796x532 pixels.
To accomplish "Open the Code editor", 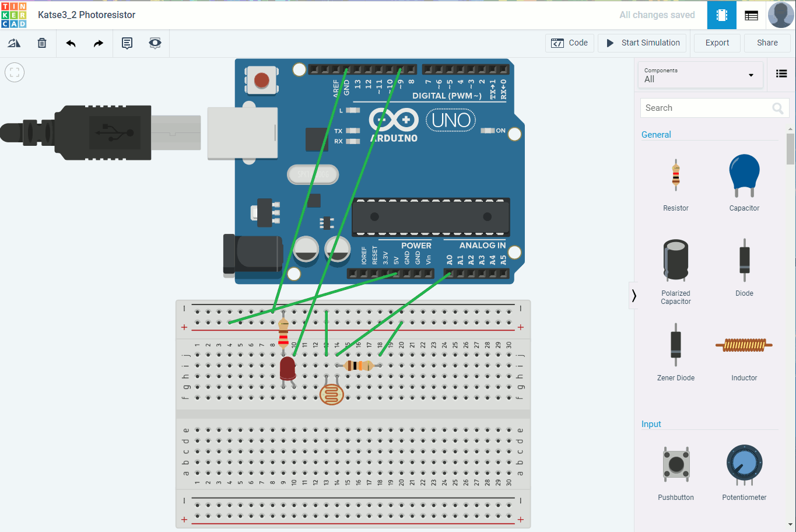I will pyautogui.click(x=570, y=43).
